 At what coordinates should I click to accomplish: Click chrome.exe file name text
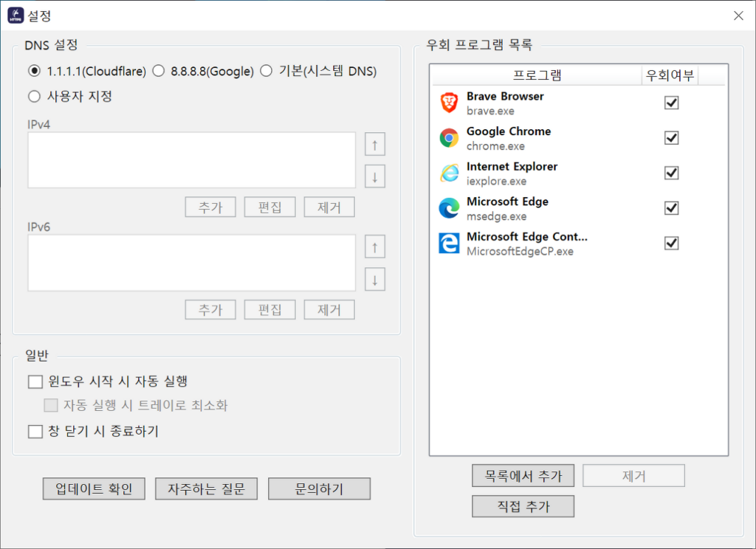coord(495,146)
